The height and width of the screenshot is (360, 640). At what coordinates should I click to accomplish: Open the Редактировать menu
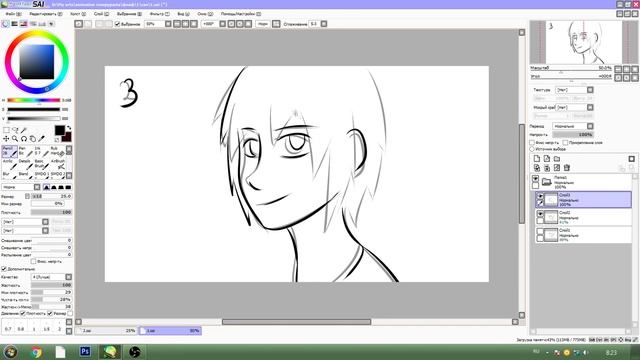(x=45, y=14)
